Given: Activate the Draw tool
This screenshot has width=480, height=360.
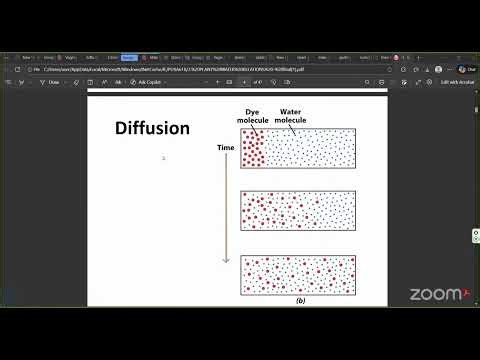Looking at the screenshot, I should 50,82.
